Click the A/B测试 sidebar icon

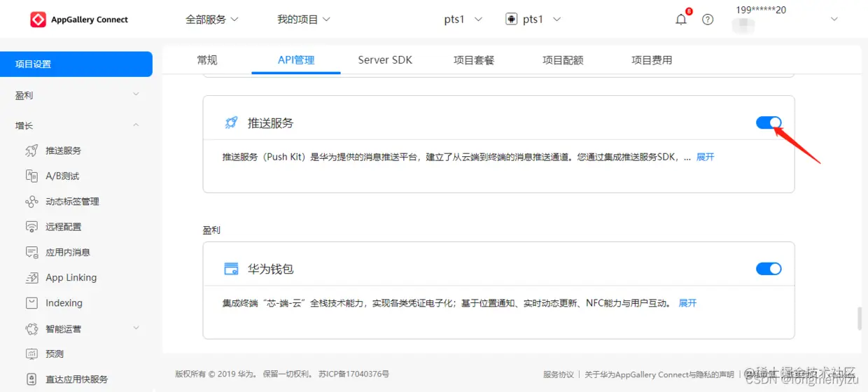31,176
